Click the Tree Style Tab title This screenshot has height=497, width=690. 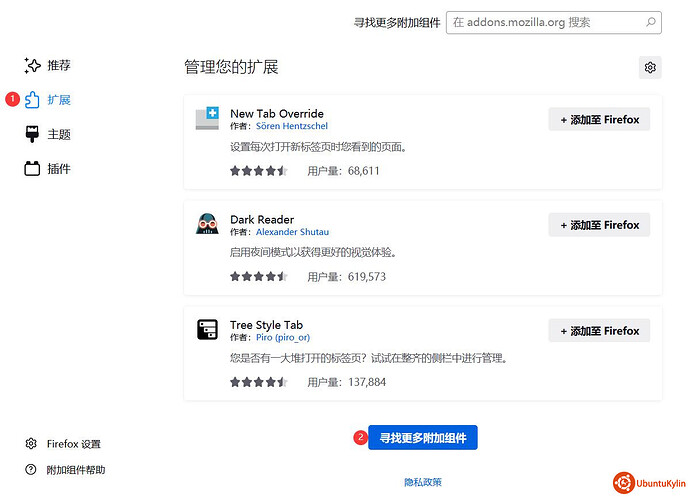[266, 325]
